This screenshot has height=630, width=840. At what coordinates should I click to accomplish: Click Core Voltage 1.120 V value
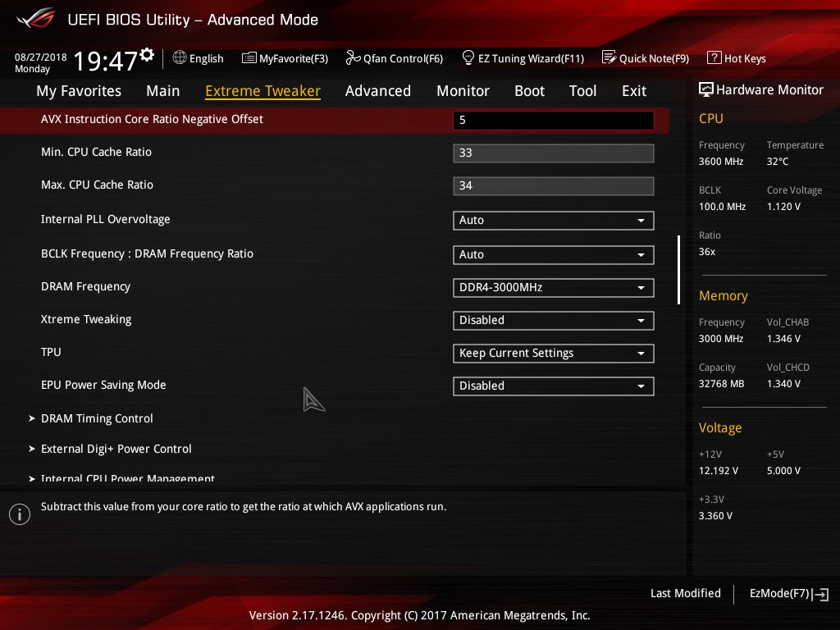tap(783, 206)
